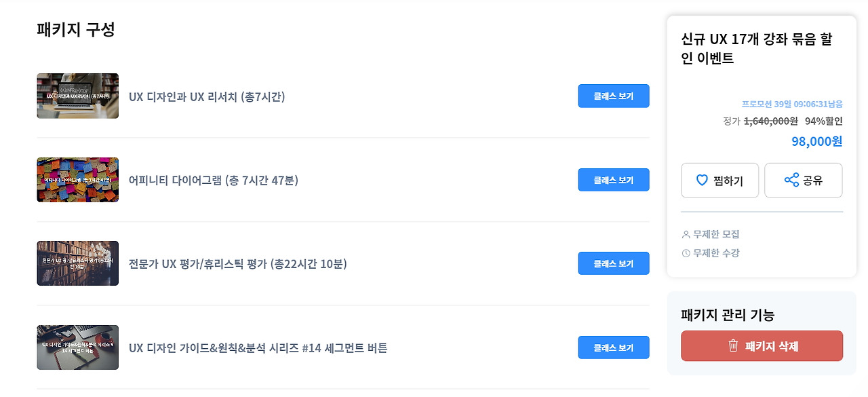868x397 pixels.
Task: Open 클래스 보기 for 어피니티 다이어그램
Action: click(614, 180)
